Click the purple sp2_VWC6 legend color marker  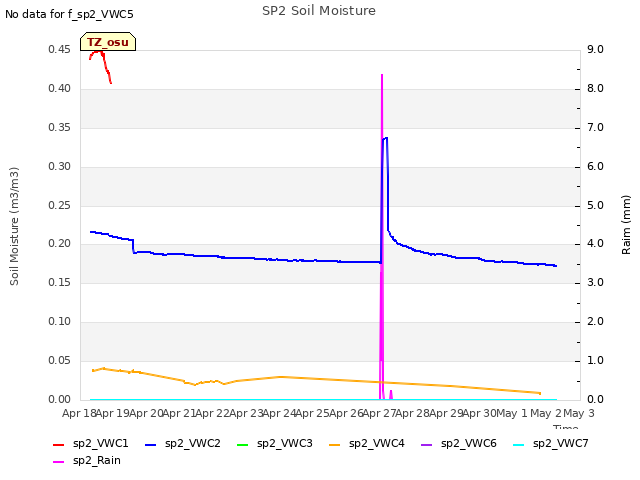point(427,444)
